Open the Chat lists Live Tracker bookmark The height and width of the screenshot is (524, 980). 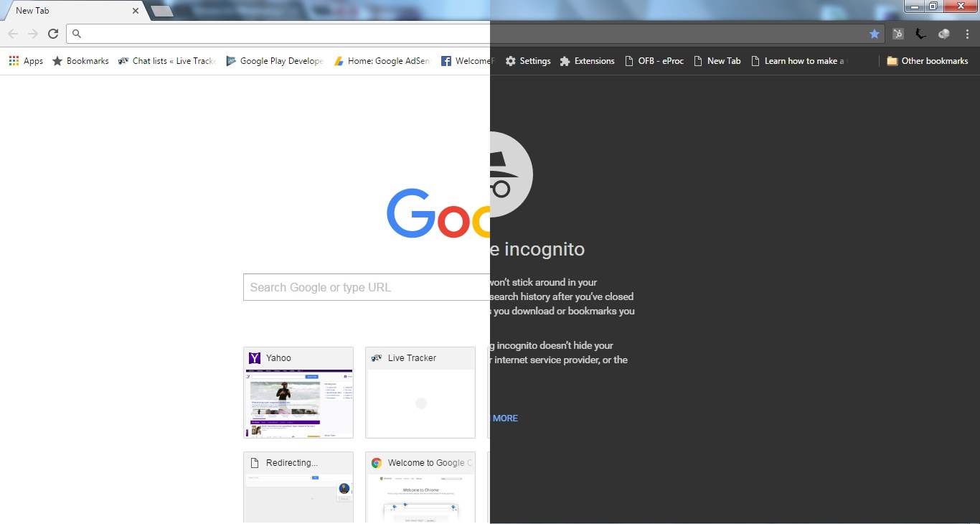point(167,61)
